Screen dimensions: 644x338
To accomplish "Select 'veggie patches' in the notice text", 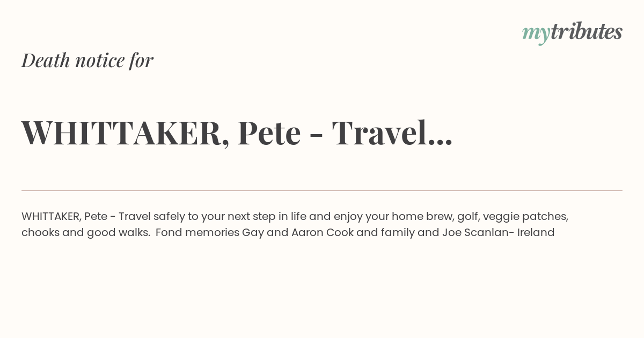I will pos(524,217).
